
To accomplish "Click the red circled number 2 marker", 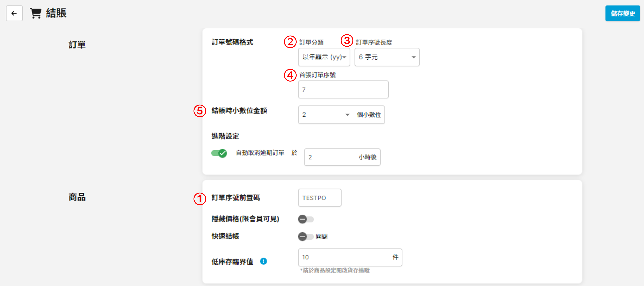I will coord(290,42).
